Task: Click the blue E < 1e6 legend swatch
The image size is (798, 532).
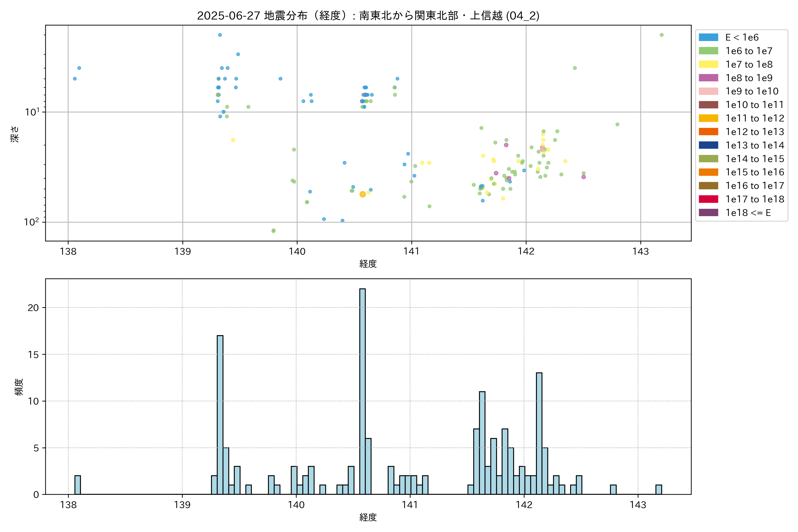Action: point(708,37)
